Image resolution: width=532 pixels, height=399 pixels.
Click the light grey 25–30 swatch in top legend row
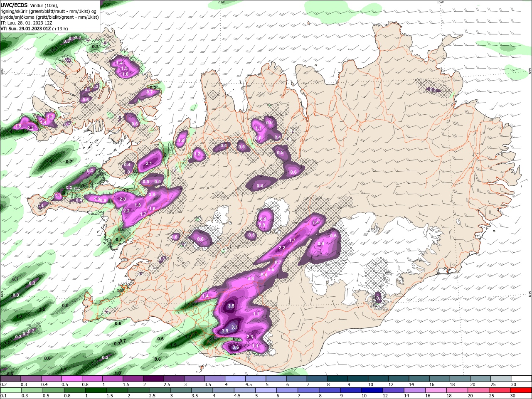click(x=501, y=379)
